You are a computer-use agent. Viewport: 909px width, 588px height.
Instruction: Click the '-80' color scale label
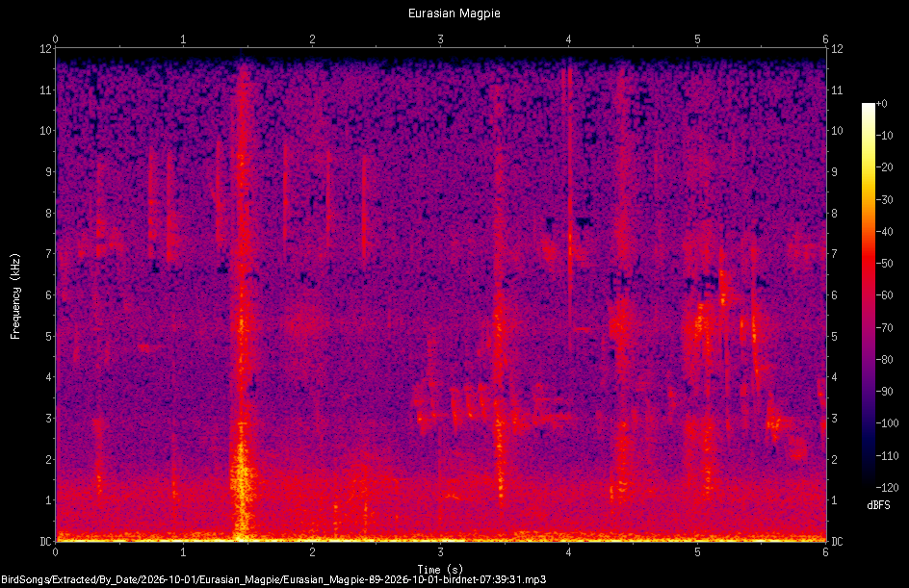coord(884,360)
